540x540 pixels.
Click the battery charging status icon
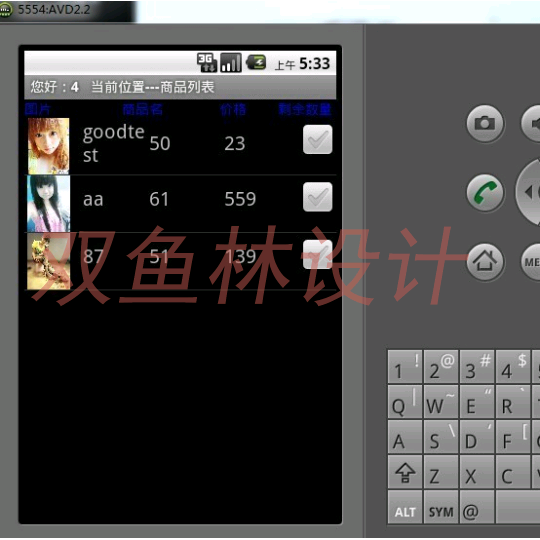[x=256, y=63]
